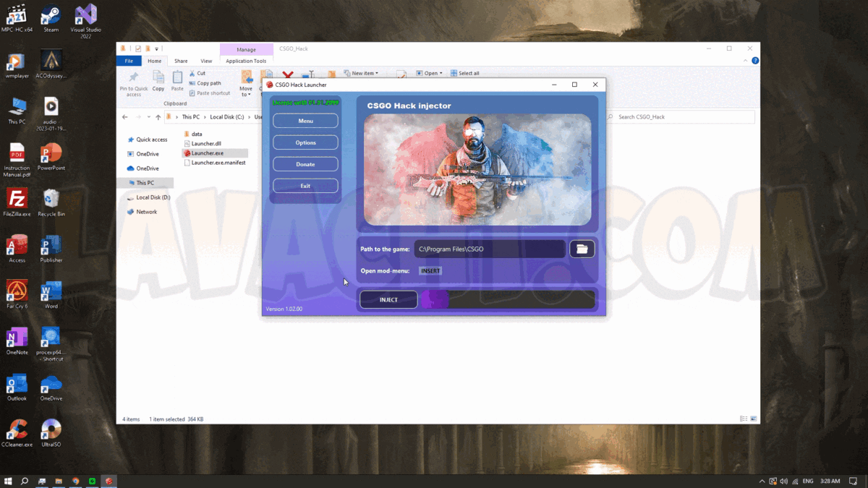Select the OneNote desktop shortcut

click(x=17, y=342)
